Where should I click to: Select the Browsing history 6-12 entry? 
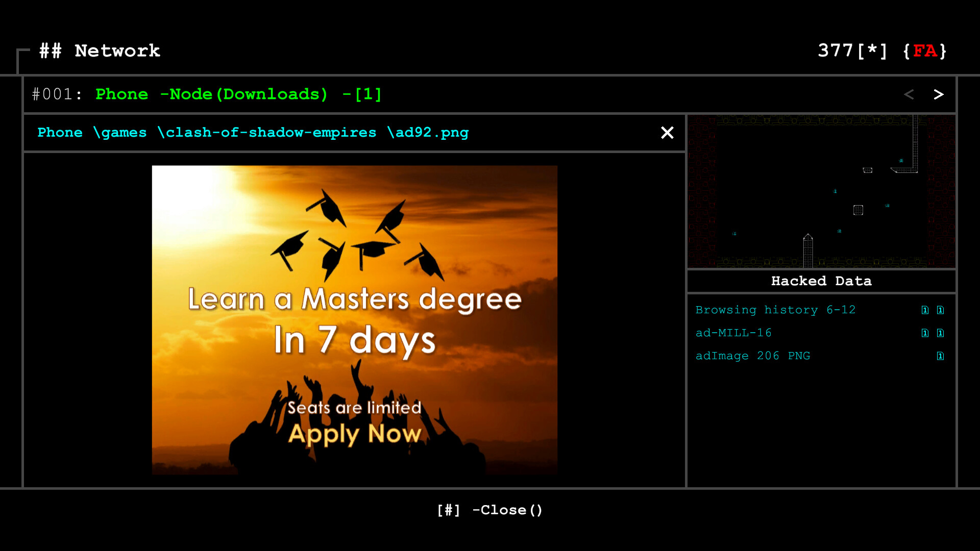click(x=776, y=310)
